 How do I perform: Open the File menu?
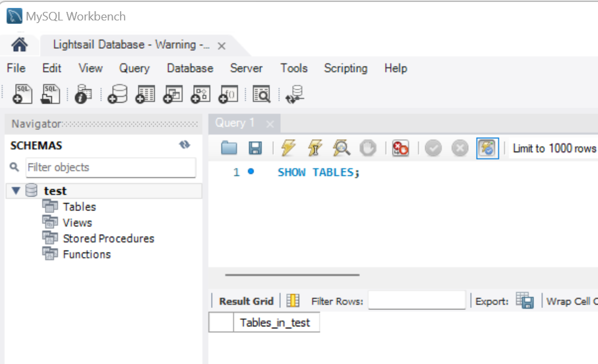tap(16, 69)
